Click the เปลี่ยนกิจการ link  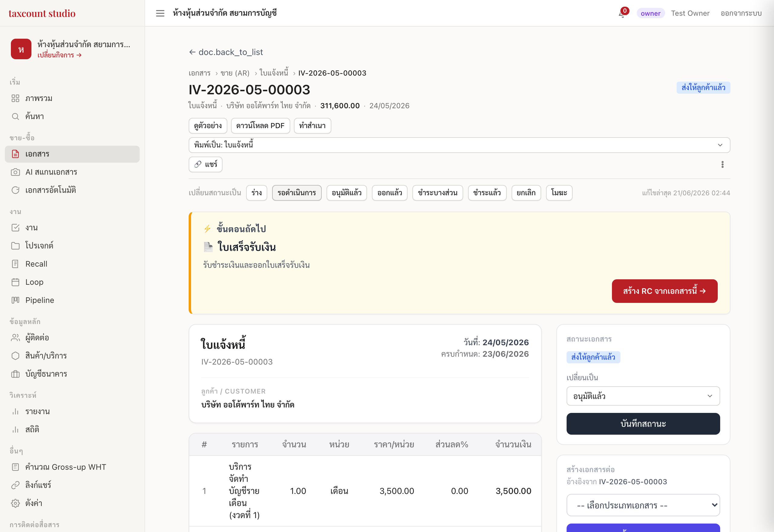point(60,55)
